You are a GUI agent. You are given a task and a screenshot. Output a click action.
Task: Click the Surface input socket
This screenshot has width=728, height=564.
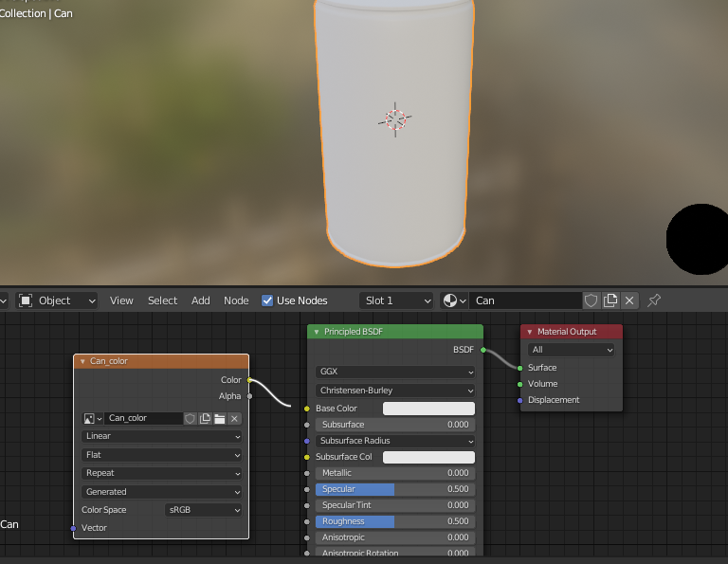tap(520, 368)
